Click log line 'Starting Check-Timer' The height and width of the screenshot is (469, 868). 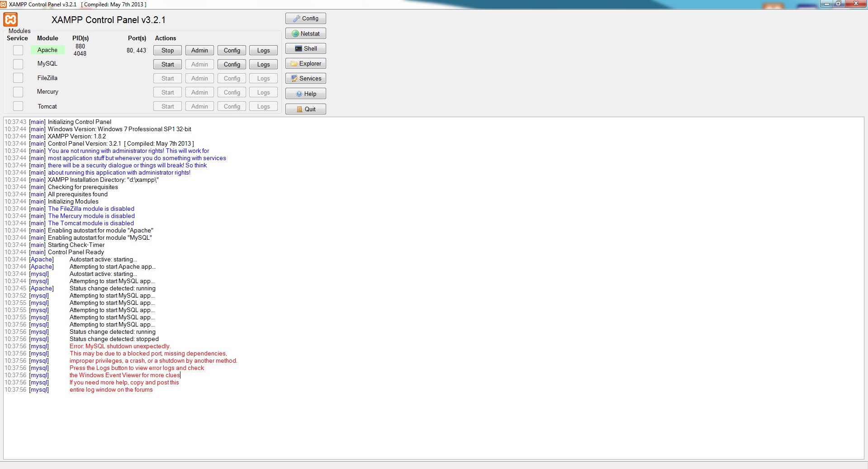tap(76, 245)
